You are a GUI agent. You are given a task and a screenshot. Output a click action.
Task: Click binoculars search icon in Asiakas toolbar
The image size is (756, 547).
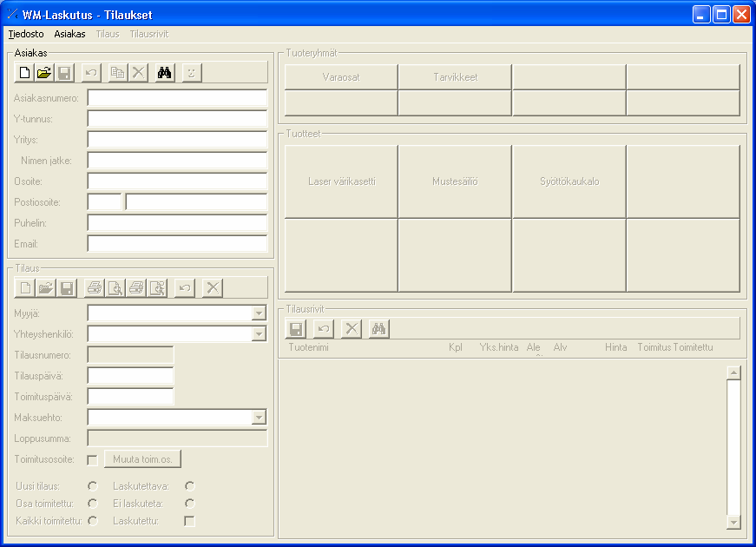164,73
